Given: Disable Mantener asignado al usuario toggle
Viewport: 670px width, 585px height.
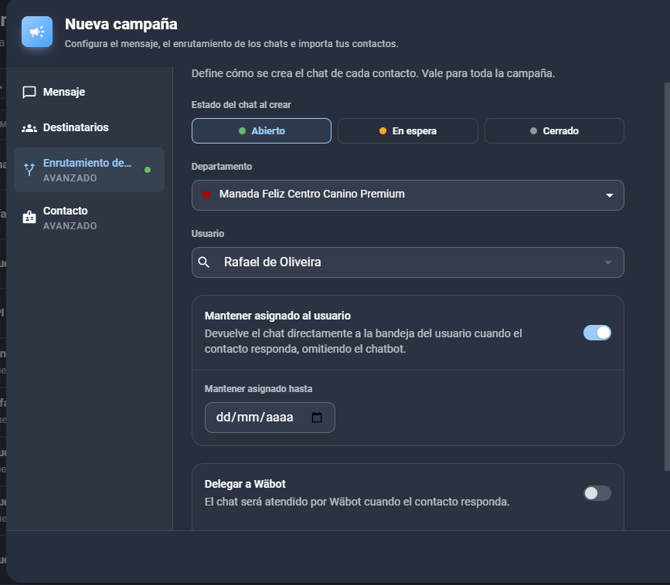Looking at the screenshot, I should point(597,333).
